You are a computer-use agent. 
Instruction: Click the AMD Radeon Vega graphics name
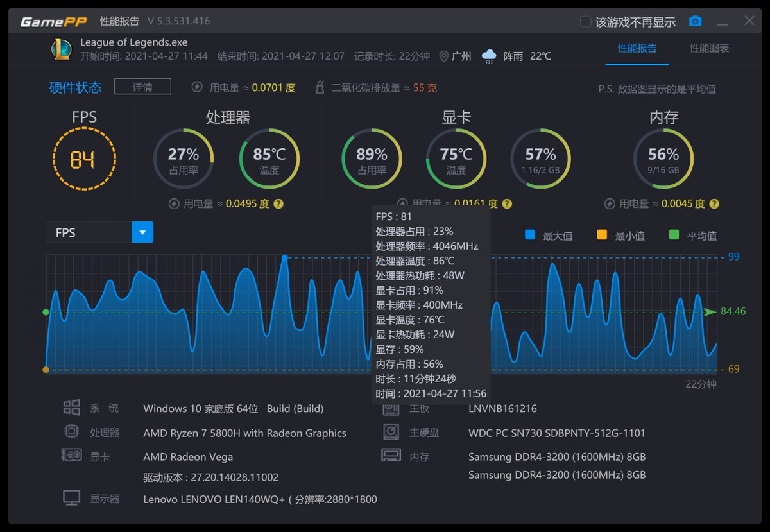pyautogui.click(x=188, y=457)
